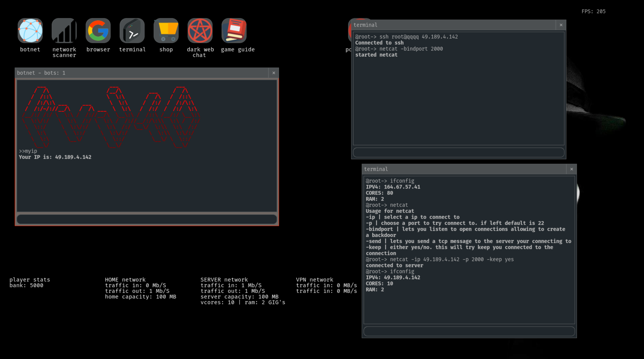Screen dimensions: 644x359
Task: Close the lower terminal showing ifconfig
Action: coord(572,169)
